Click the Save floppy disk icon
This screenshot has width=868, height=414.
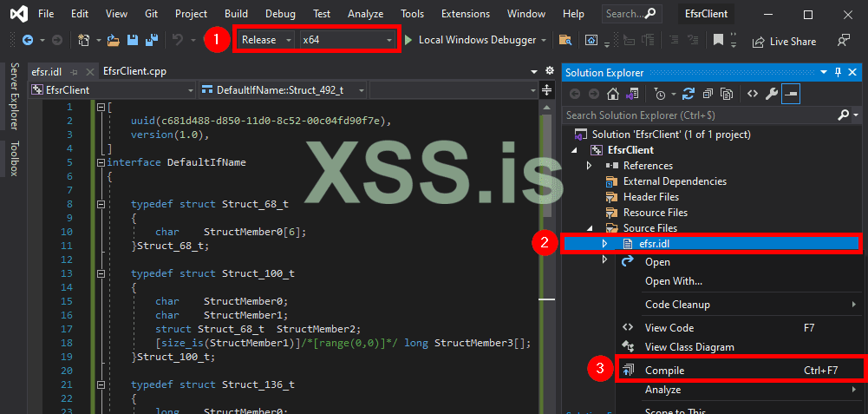pos(133,40)
